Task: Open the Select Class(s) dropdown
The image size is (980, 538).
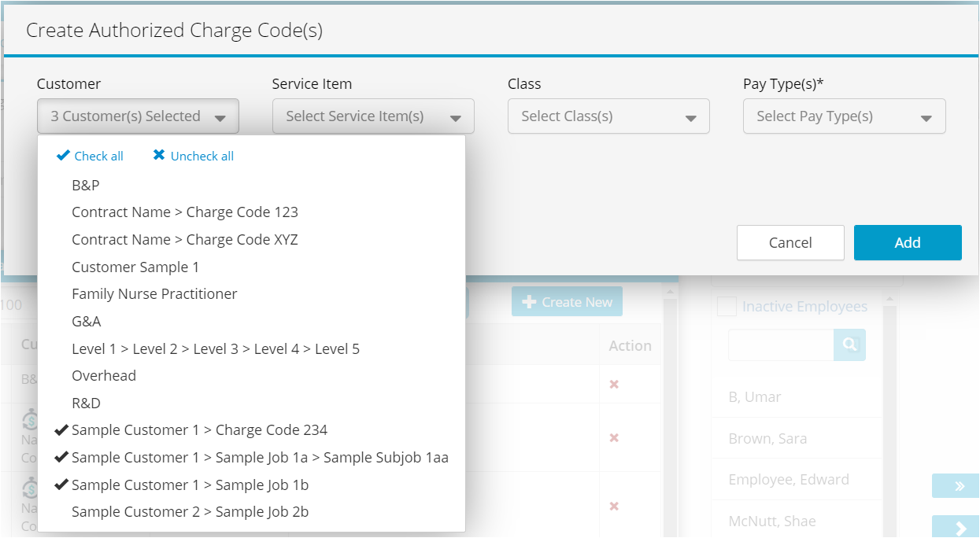Action: 608,116
